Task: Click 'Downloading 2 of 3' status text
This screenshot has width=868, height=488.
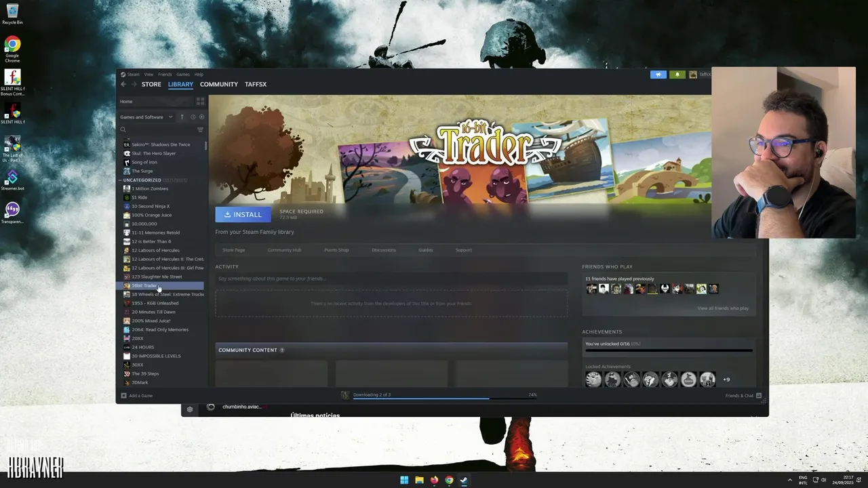Action: tap(372, 394)
